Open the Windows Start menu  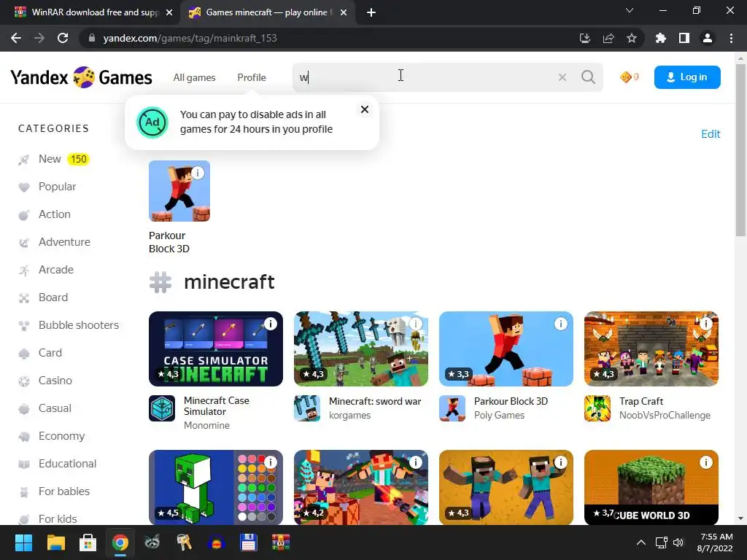[23, 542]
